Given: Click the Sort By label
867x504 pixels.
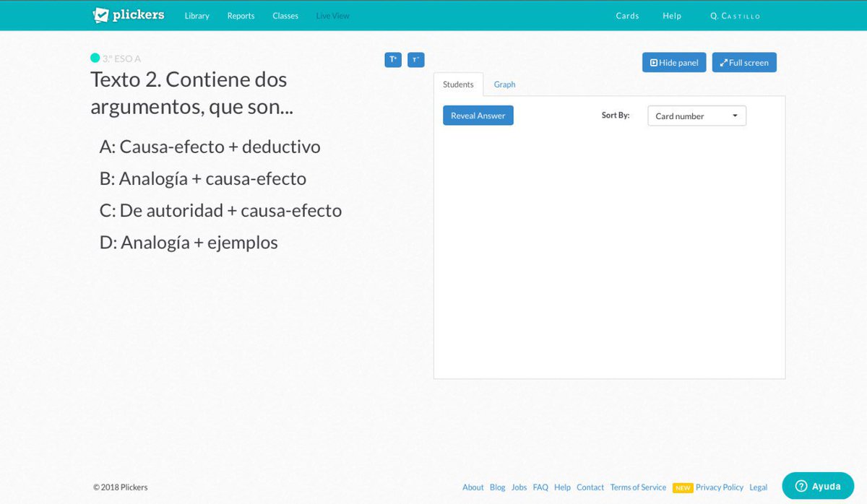Looking at the screenshot, I should (x=616, y=116).
